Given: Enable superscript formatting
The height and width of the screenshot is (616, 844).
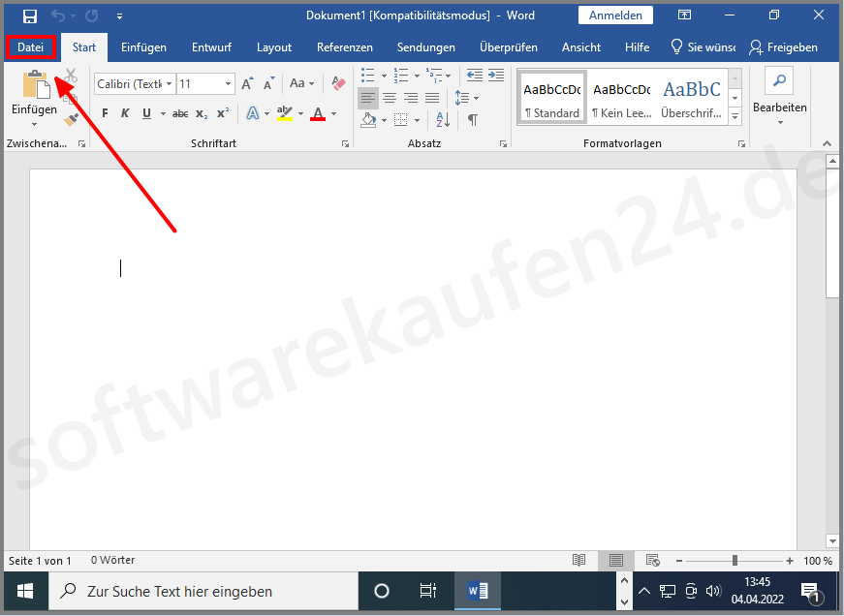Looking at the screenshot, I should [x=222, y=113].
